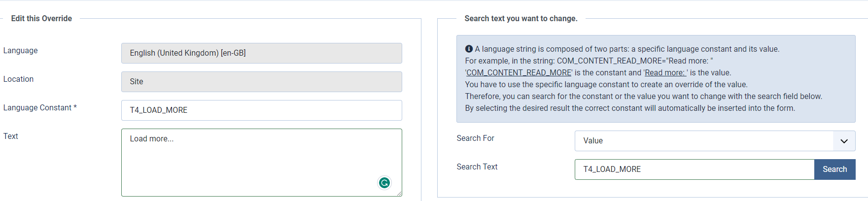868x201 pixels.
Task: Click the 'Text' field label
Action: click(x=11, y=136)
